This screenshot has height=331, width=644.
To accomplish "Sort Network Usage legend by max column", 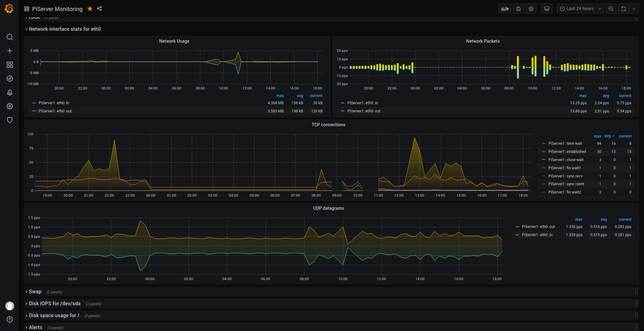I will coord(280,96).
